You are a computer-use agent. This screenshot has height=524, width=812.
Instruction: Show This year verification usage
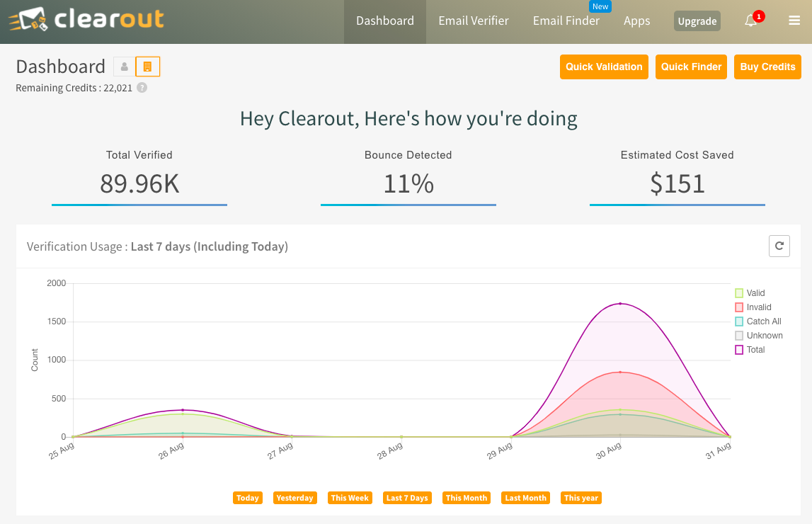pos(581,498)
